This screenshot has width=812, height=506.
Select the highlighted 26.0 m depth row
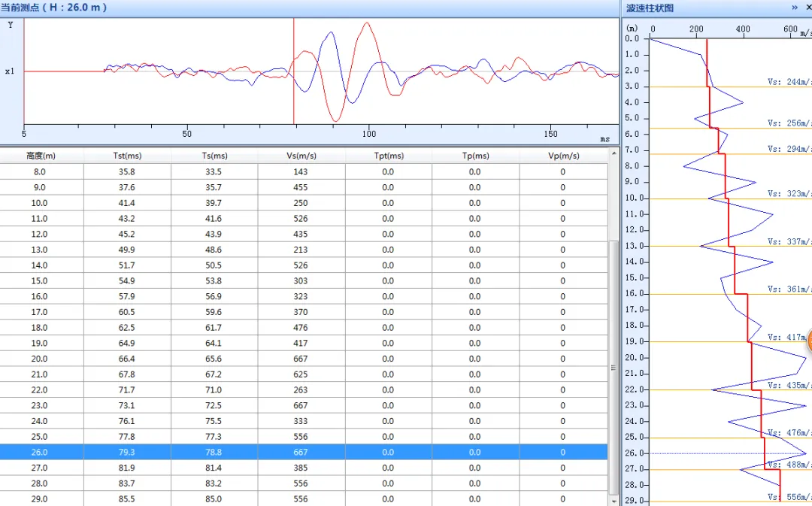[x=301, y=452]
